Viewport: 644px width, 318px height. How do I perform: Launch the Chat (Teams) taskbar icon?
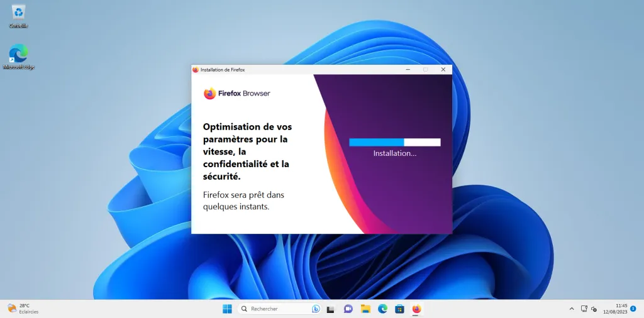pos(348,309)
